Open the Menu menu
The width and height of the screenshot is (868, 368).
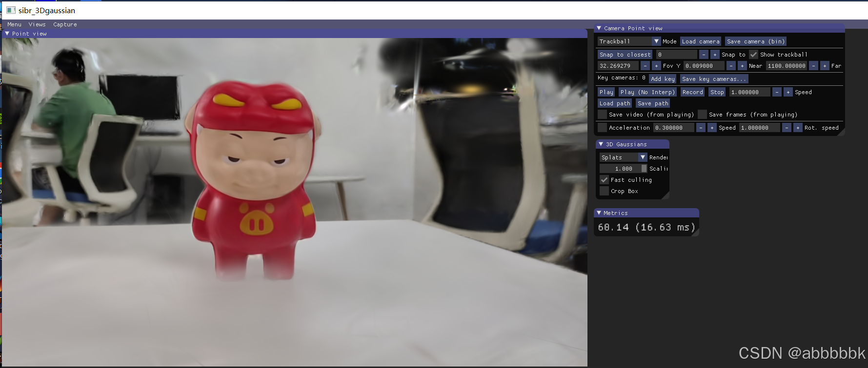14,24
